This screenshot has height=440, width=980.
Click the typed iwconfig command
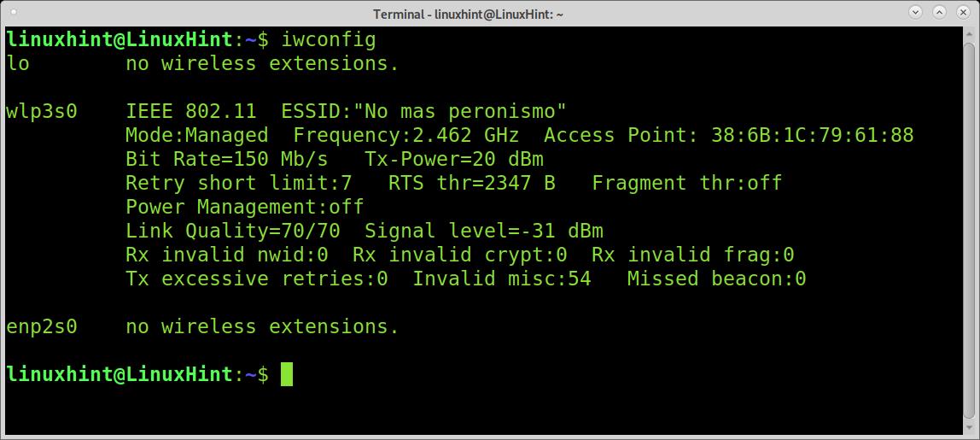pos(329,40)
